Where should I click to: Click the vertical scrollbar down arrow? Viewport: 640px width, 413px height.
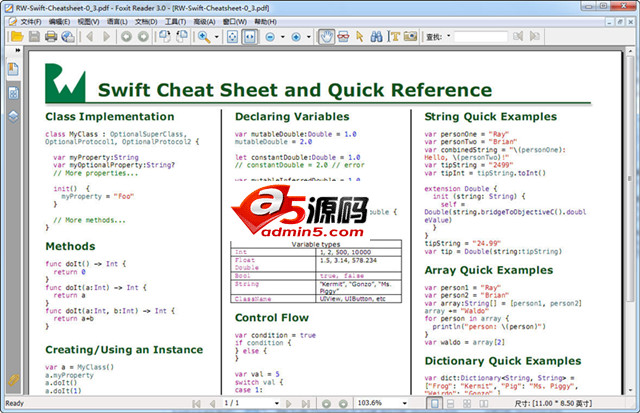630,390
